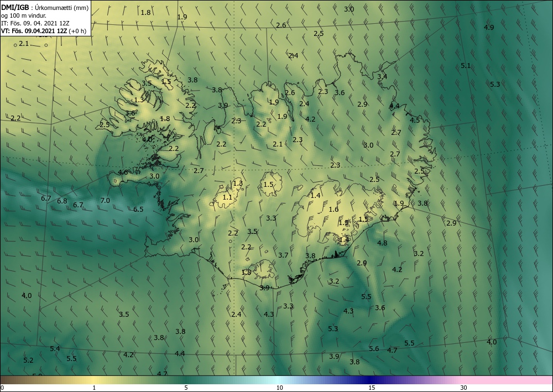Click the map value '5.4'
This screenshot has width=553, height=392.
[55, 349]
